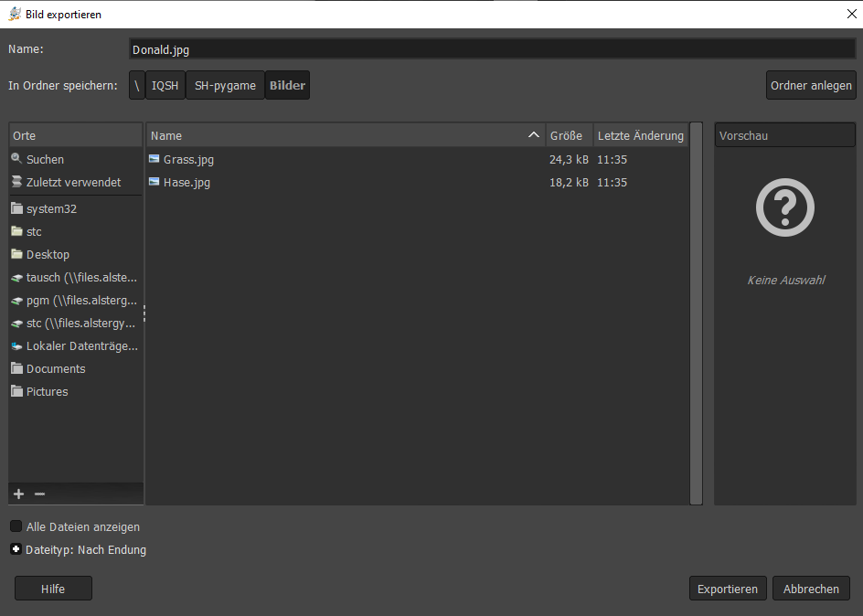Select Lokaler Datenträger drive icon
This screenshot has height=616, width=863.
coord(16,346)
